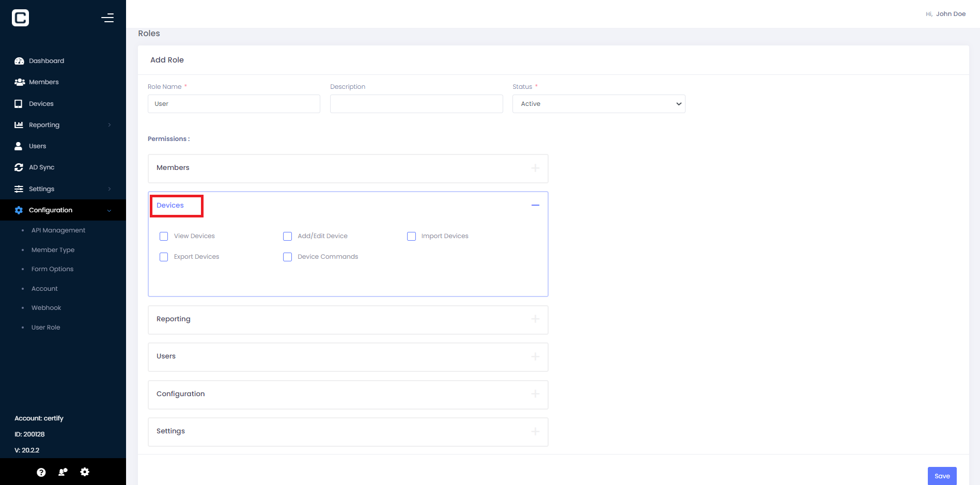This screenshot has height=485, width=980.
Task: Click the Settings sliders icon in sidebar
Action: point(19,189)
